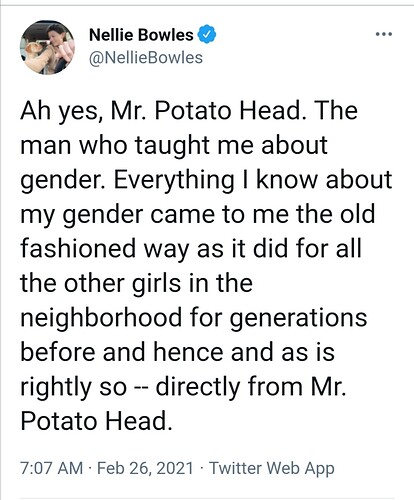Click the phrase 'the other girls in the'
414x500 pixels.
pos(136,283)
